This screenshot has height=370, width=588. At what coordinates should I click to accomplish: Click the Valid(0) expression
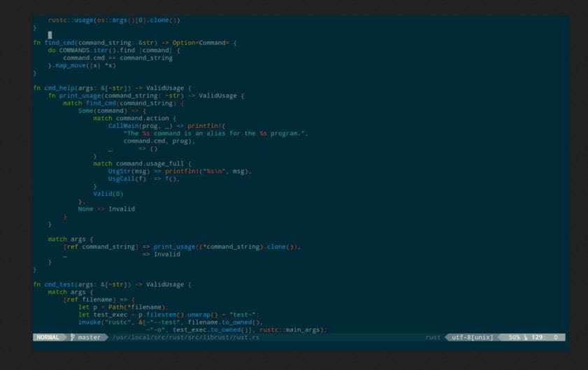click(x=108, y=194)
